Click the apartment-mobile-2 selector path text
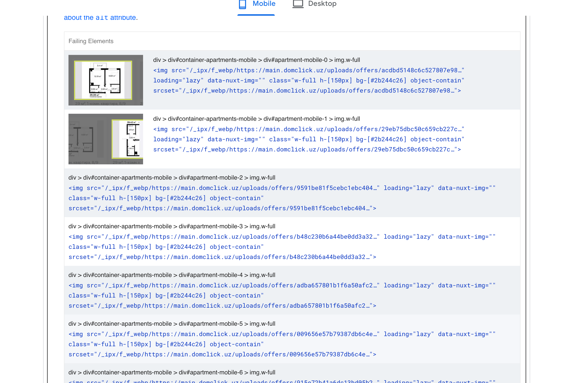 coord(172,178)
